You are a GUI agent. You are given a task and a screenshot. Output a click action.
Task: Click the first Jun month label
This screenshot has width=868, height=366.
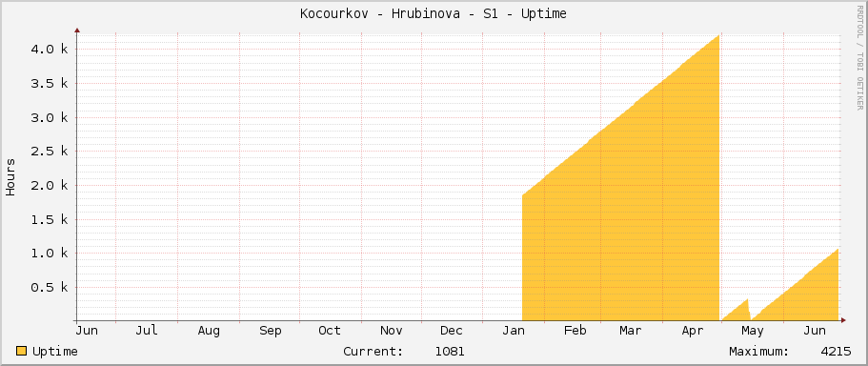pyautogui.click(x=87, y=331)
